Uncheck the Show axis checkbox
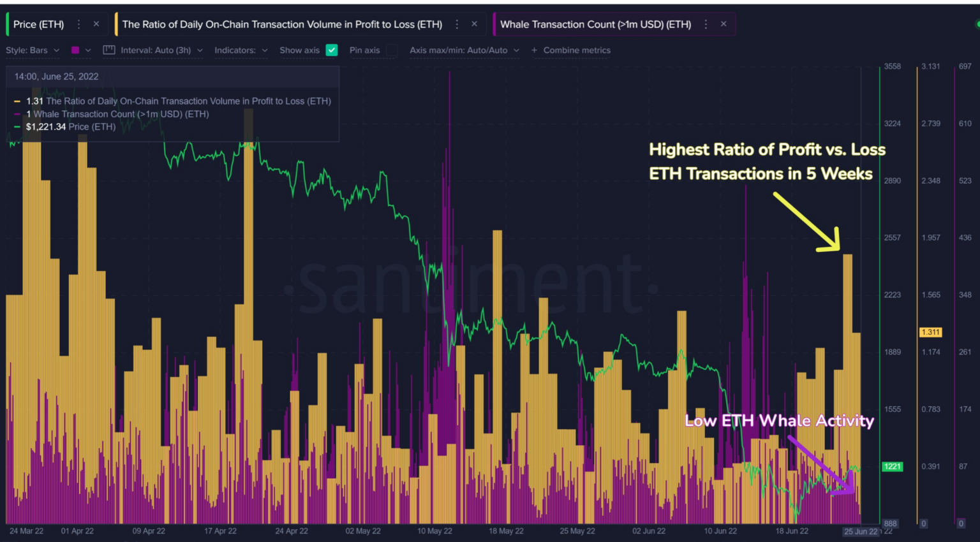 click(331, 50)
